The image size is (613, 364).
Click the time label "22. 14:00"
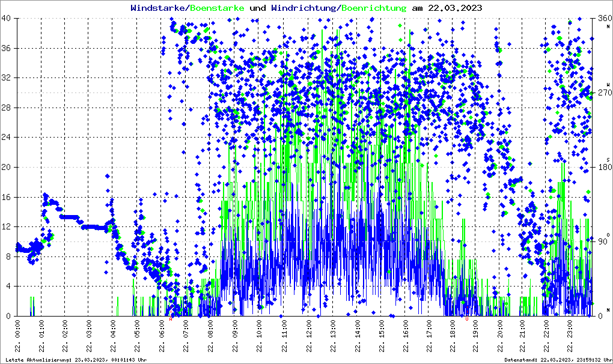[x=358, y=336]
